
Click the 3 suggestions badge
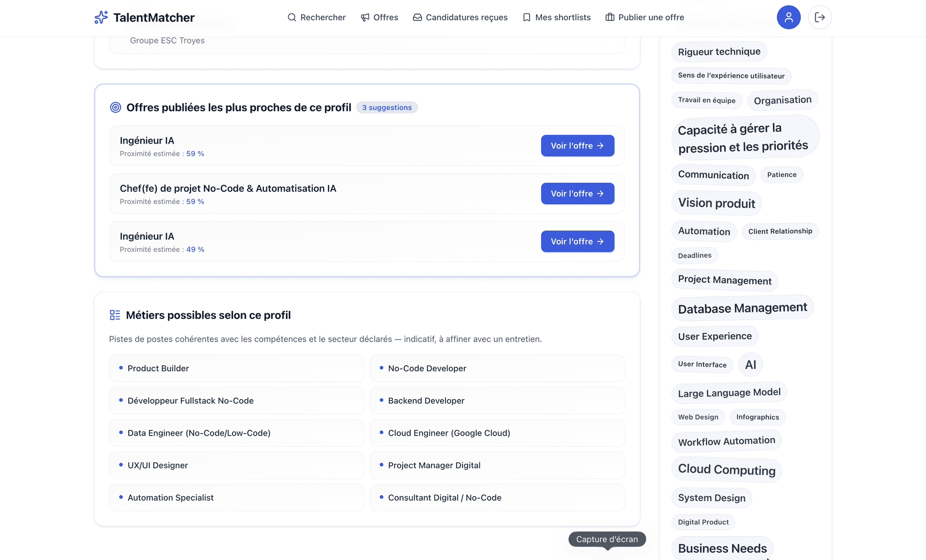pos(387,107)
